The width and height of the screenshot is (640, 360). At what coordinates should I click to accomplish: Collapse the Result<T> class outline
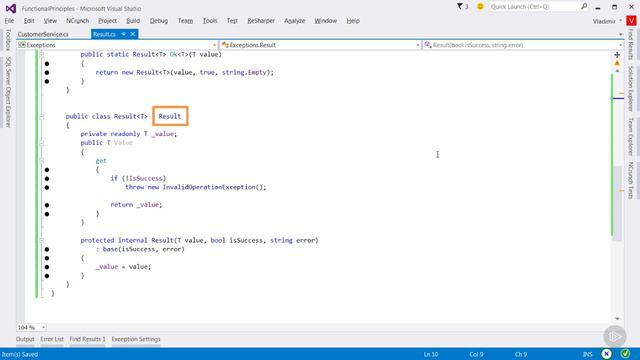tap(41, 117)
